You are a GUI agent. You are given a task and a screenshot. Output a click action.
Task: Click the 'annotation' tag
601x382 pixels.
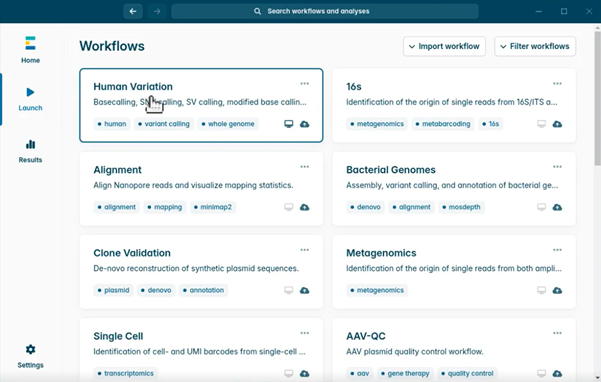tap(203, 290)
